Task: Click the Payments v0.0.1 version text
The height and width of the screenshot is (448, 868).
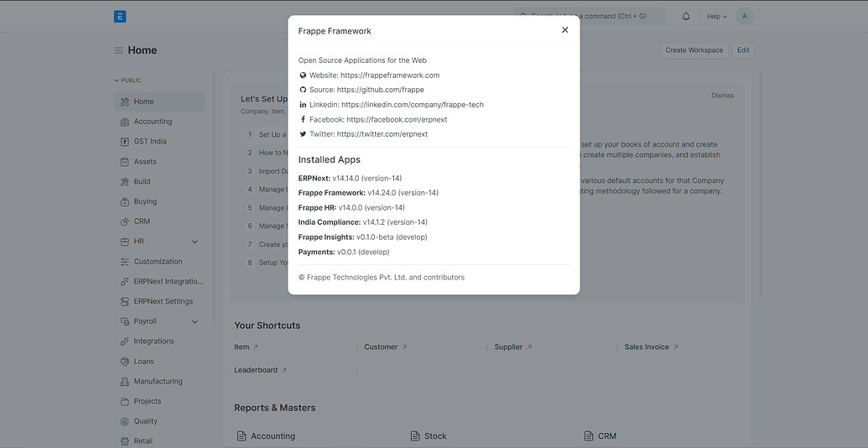Action: pos(363,252)
